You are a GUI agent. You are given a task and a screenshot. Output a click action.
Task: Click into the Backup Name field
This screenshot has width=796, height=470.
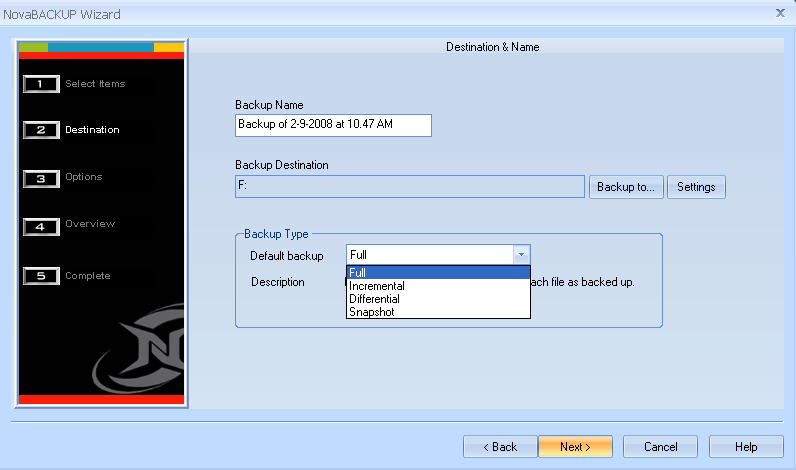coord(333,125)
